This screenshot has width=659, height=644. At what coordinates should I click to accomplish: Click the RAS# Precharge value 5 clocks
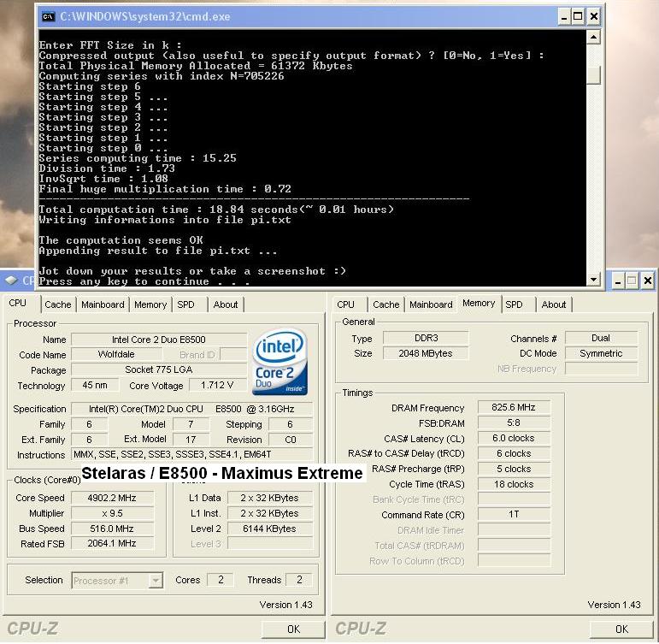(x=514, y=469)
